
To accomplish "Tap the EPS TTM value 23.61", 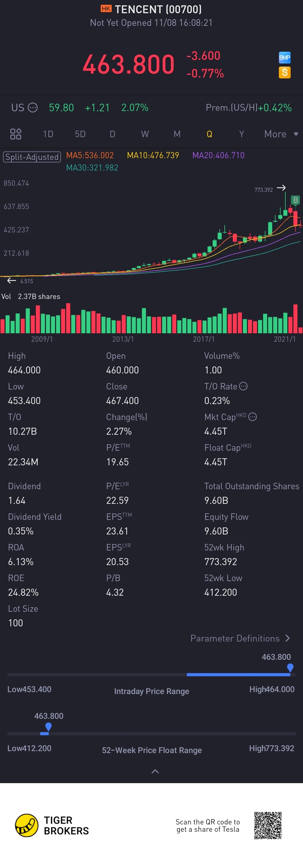I will (117, 531).
